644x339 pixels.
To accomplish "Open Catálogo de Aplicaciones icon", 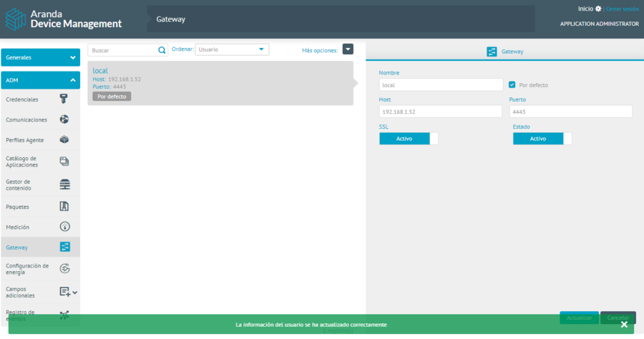I will click(64, 162).
